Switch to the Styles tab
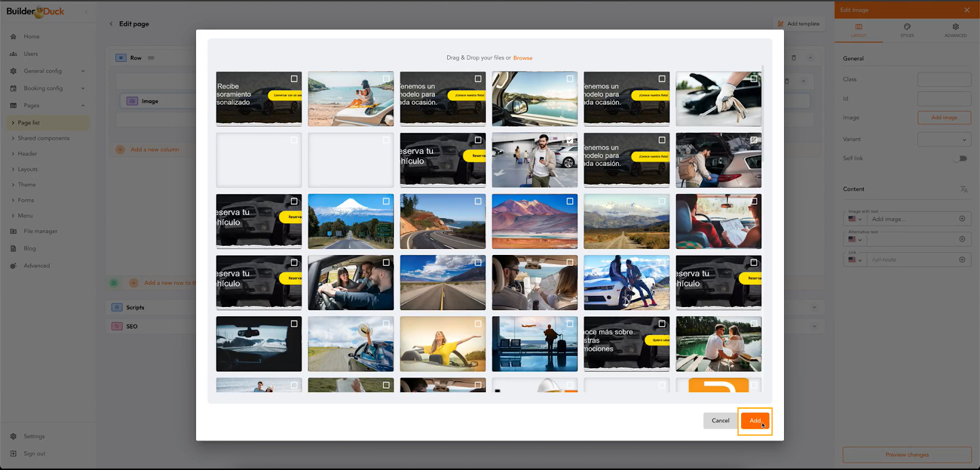 (x=907, y=30)
